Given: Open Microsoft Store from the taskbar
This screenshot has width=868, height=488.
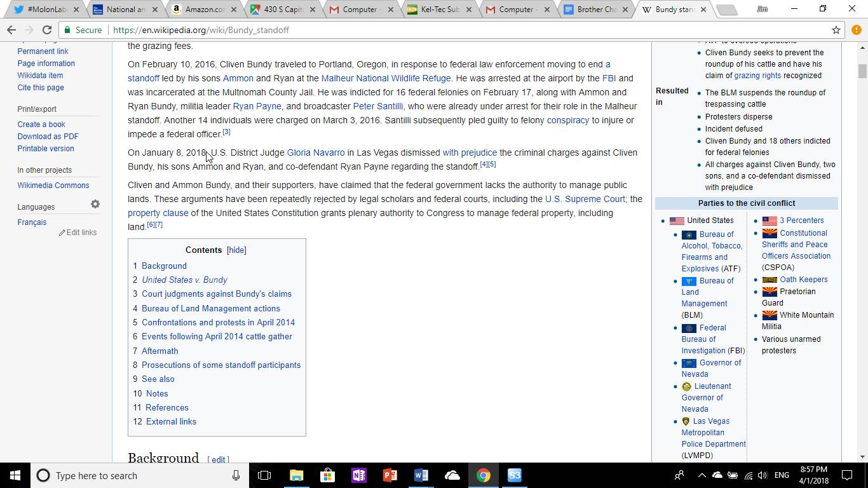Looking at the screenshot, I should point(327,475).
